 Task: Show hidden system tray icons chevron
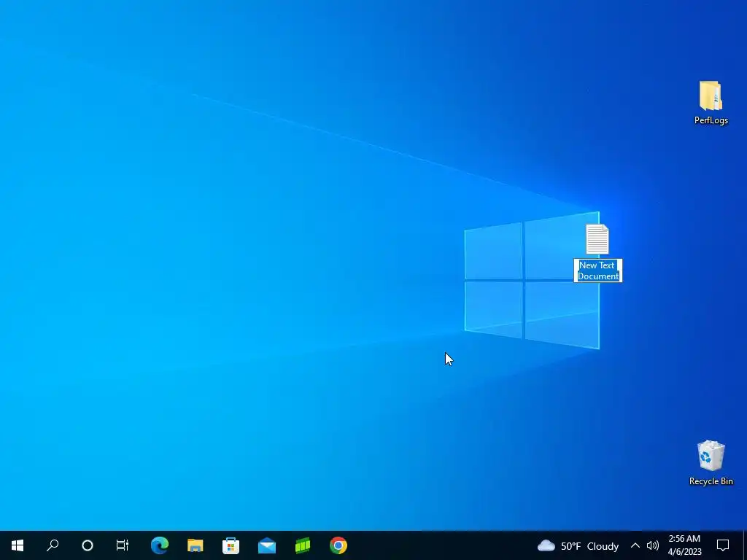[635, 545]
